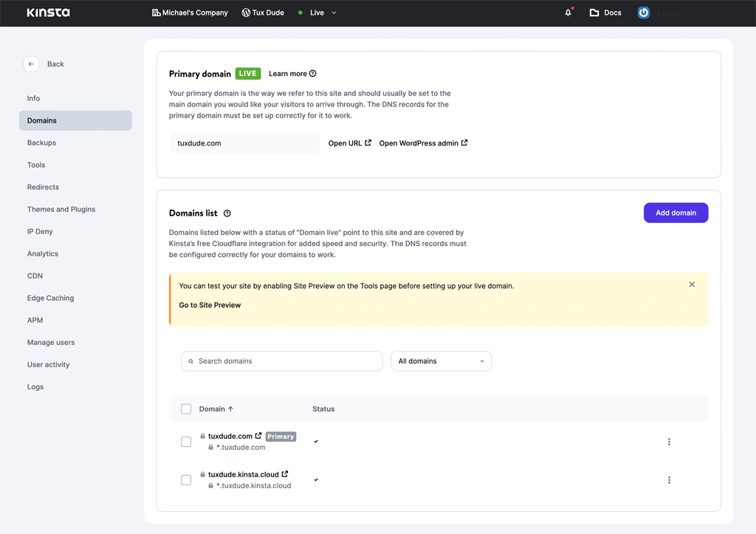Open IP Deny in the sidebar
Viewport: 756px width, 534px height.
coord(40,231)
